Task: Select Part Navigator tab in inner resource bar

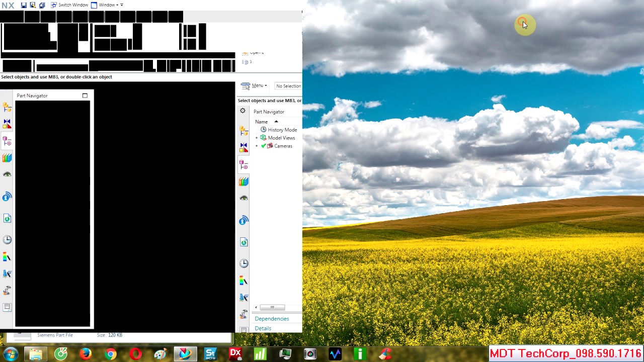Action: point(244,165)
